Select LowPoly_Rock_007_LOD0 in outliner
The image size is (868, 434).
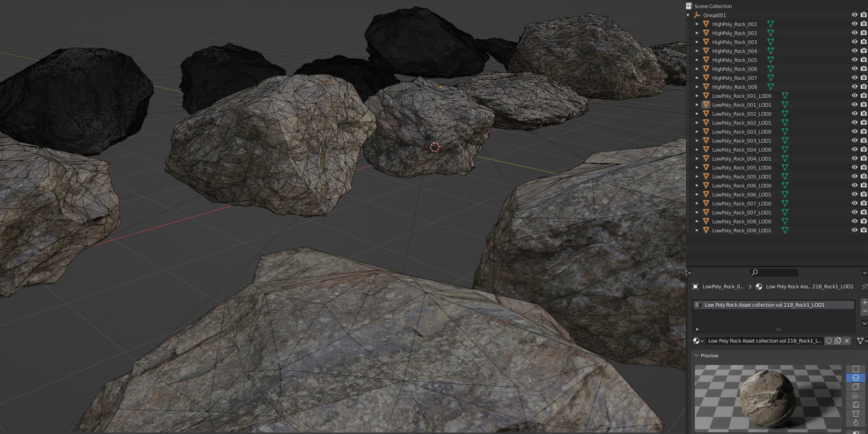pyautogui.click(x=741, y=203)
